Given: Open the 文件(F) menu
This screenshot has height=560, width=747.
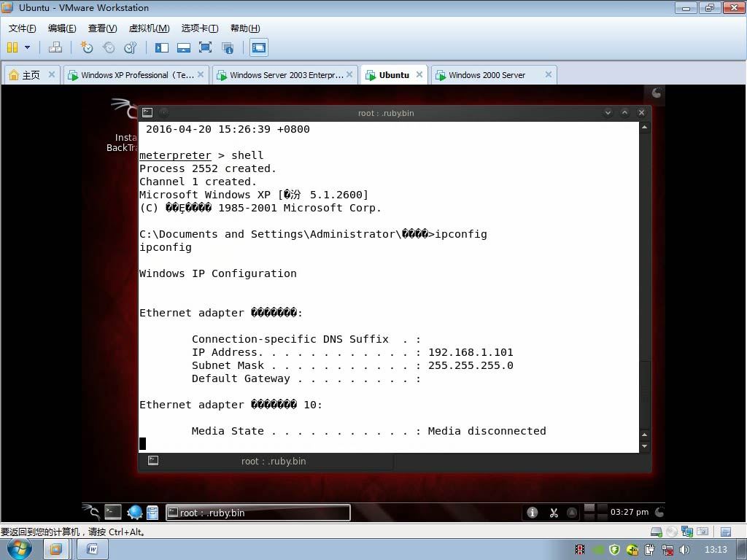Looking at the screenshot, I should click(22, 28).
